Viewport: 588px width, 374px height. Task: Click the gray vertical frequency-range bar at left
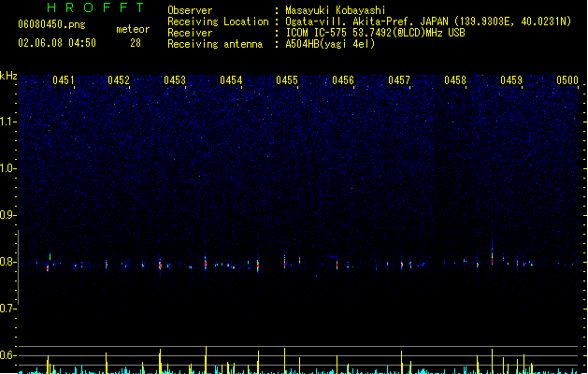pos(18,267)
